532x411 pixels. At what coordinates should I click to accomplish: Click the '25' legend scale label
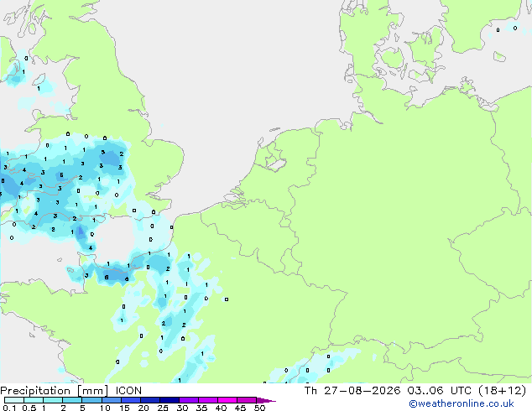(163, 408)
